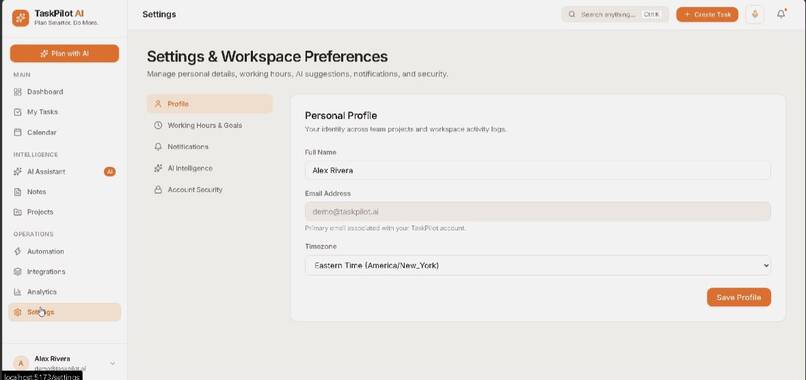The width and height of the screenshot is (806, 380).
Task: Open the Integrations page
Action: tap(64, 272)
